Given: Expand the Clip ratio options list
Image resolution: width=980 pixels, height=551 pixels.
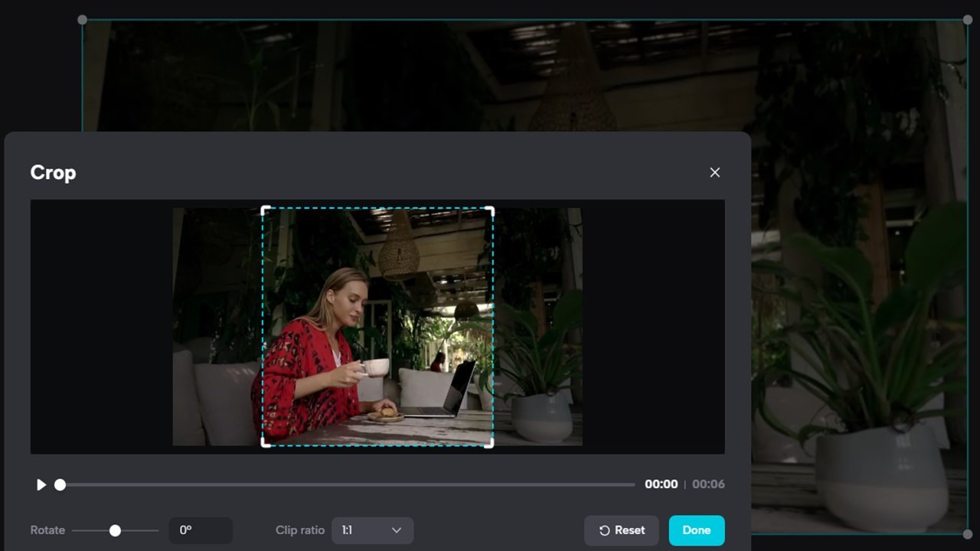Looking at the screenshot, I should pos(372,530).
